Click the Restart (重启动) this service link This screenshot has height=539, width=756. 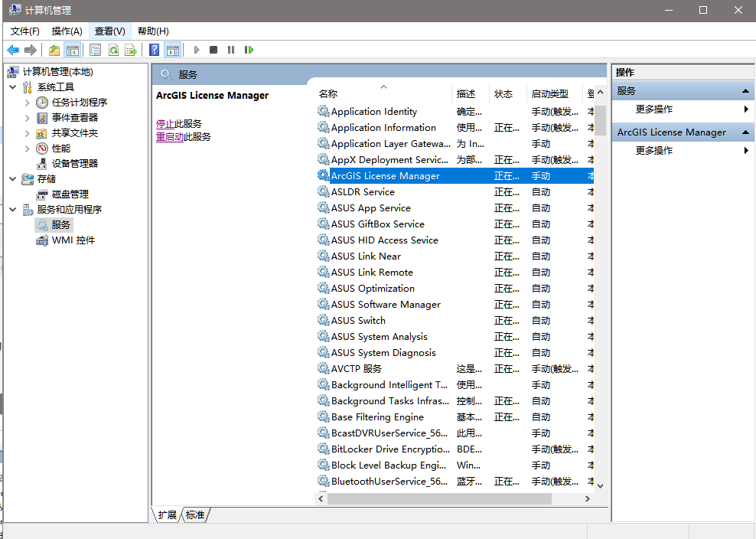tap(170, 137)
